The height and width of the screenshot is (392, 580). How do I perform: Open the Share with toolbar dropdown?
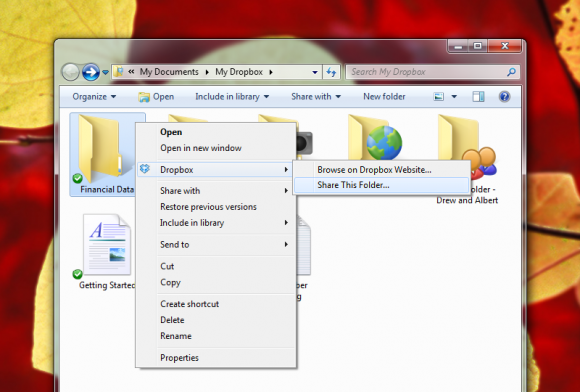point(316,97)
